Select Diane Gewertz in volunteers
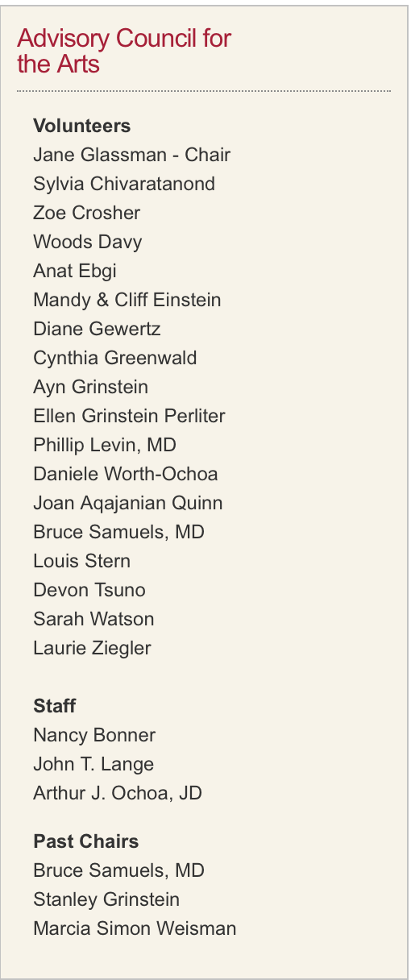The height and width of the screenshot is (980, 411). (x=97, y=329)
